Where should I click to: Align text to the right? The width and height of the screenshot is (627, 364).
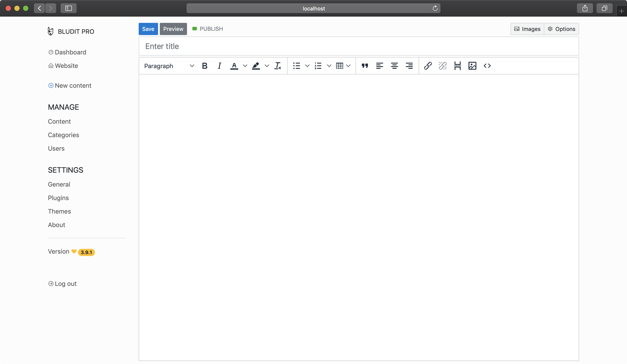pos(409,66)
